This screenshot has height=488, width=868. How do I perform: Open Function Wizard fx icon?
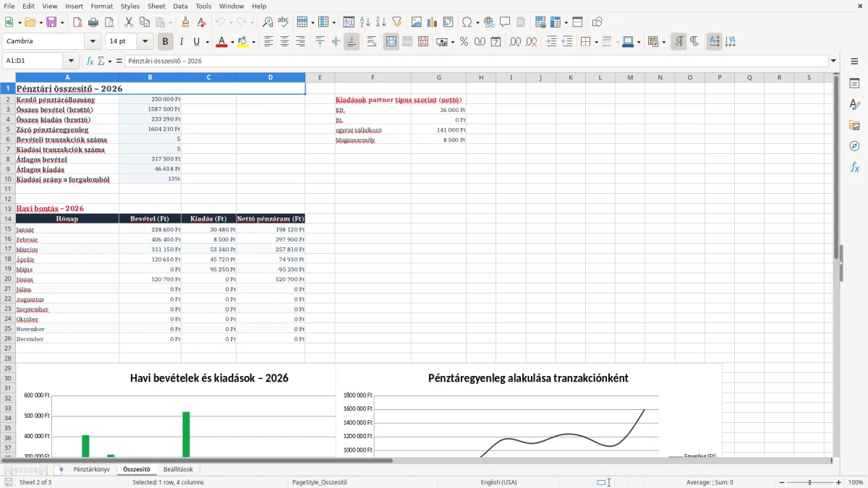pos(90,61)
